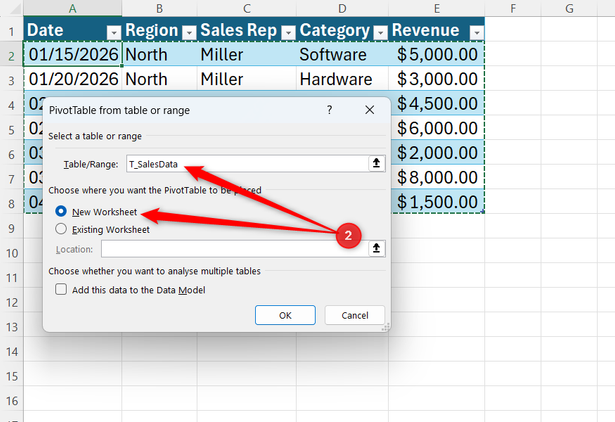Select column F header
The height and width of the screenshot is (422, 615).
(x=513, y=8)
